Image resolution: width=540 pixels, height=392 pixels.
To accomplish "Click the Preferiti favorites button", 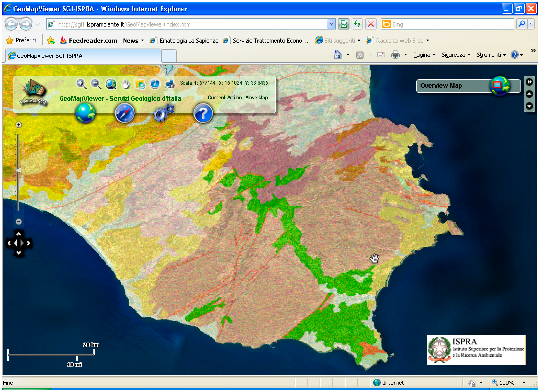I will click(x=21, y=40).
